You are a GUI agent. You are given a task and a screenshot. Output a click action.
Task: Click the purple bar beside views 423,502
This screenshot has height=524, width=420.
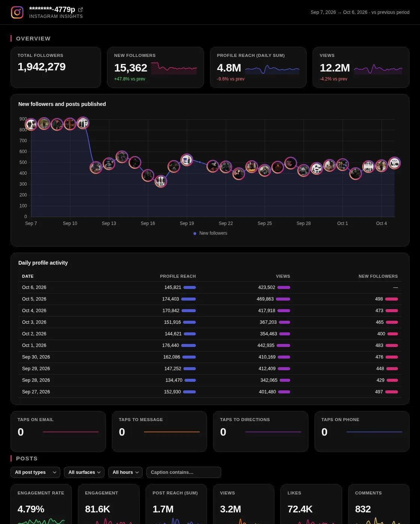tap(284, 287)
